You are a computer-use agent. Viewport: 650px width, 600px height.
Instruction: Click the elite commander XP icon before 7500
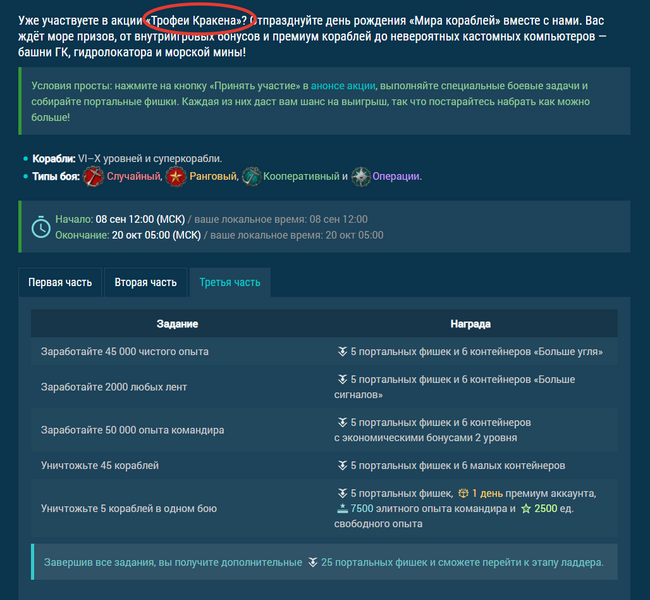(x=341, y=509)
